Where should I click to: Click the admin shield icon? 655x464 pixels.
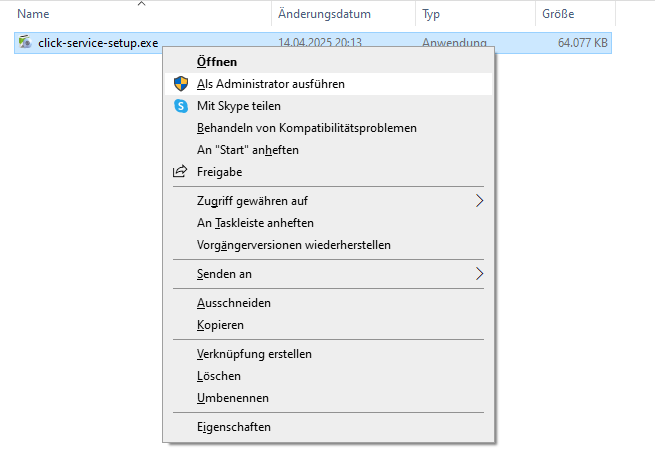click(181, 84)
